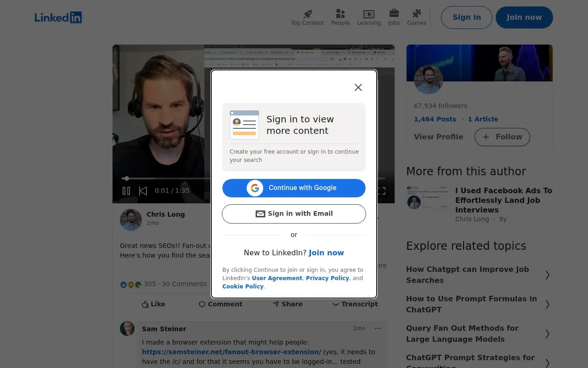Open the People nav item

340,17
